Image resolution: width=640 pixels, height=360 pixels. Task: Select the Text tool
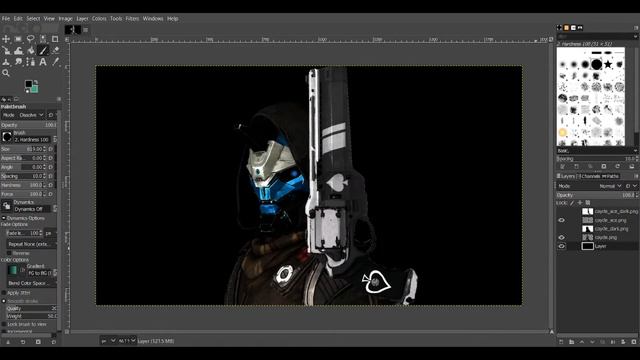point(43,62)
